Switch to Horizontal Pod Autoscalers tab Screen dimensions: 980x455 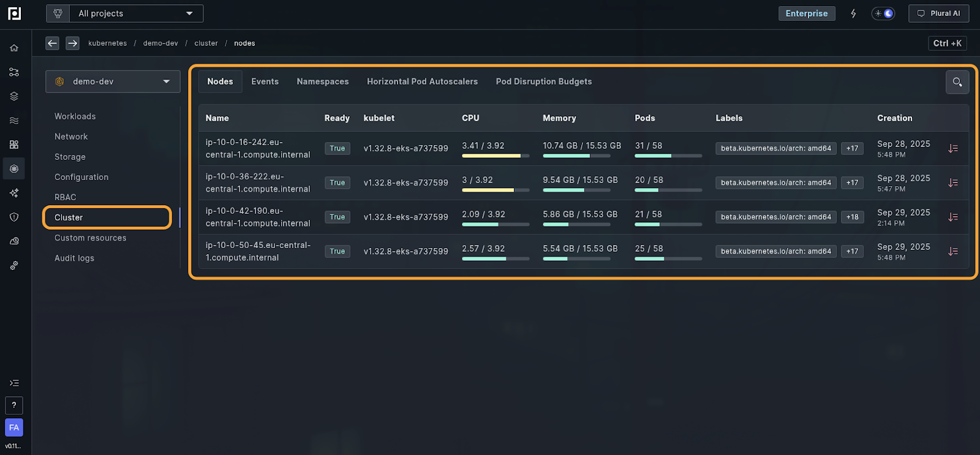422,81
